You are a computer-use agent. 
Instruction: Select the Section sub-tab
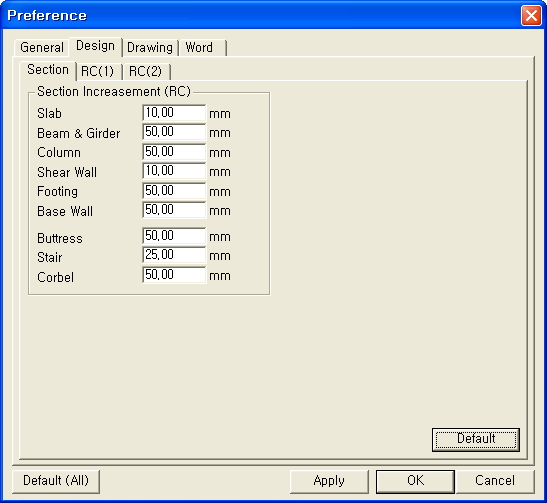click(x=48, y=70)
